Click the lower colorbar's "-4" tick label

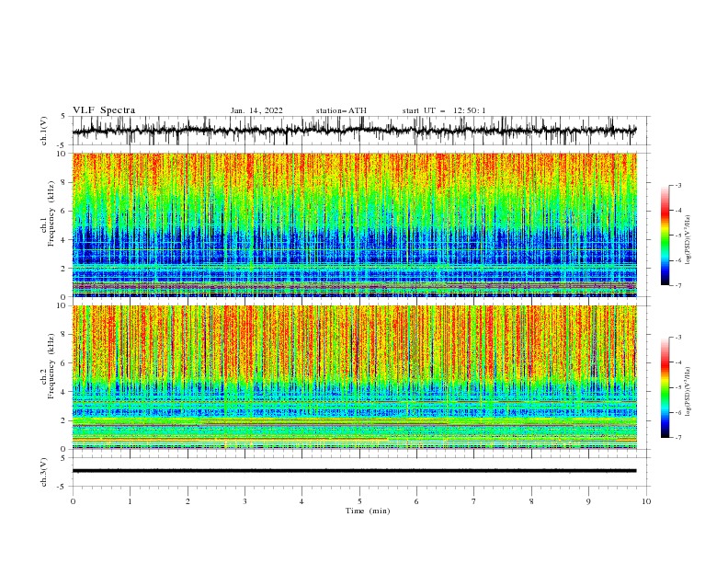point(678,362)
